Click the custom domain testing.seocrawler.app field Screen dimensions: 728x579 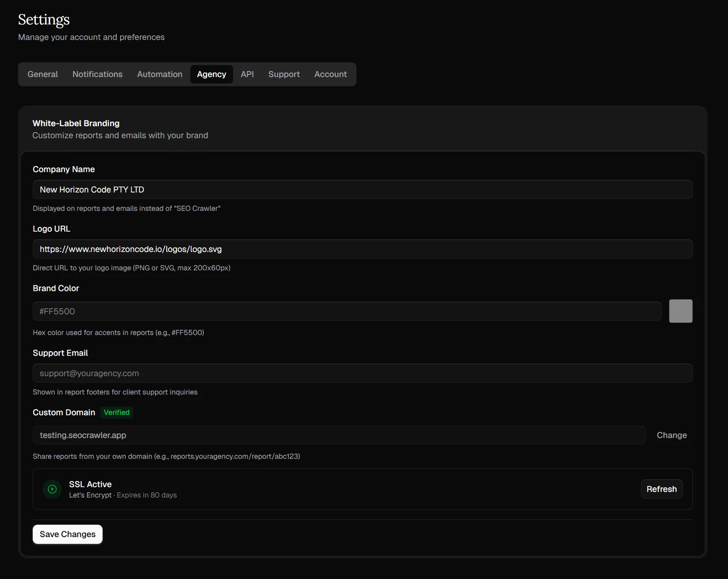(339, 435)
